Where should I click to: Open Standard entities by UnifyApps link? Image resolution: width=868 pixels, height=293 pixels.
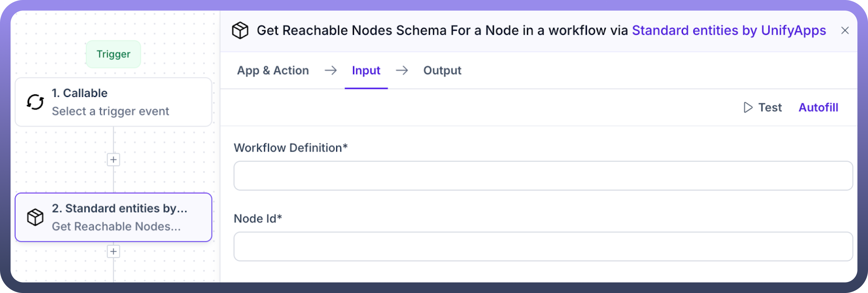[x=729, y=30]
